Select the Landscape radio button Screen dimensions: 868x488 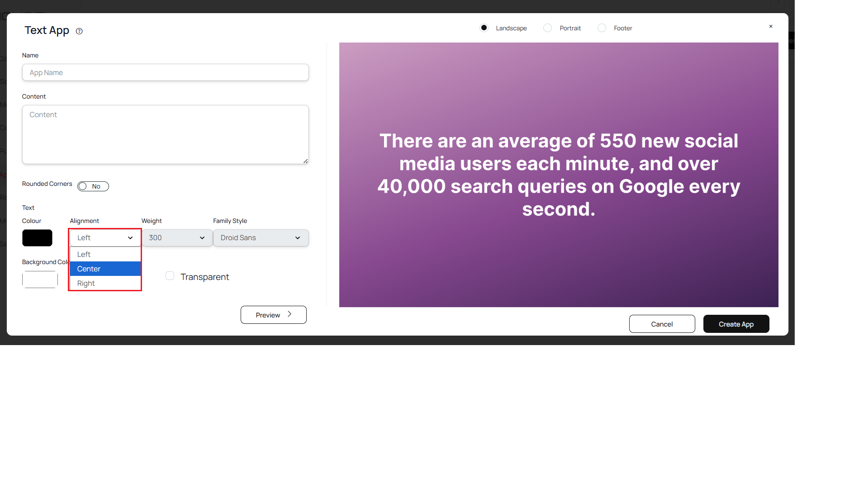[484, 28]
